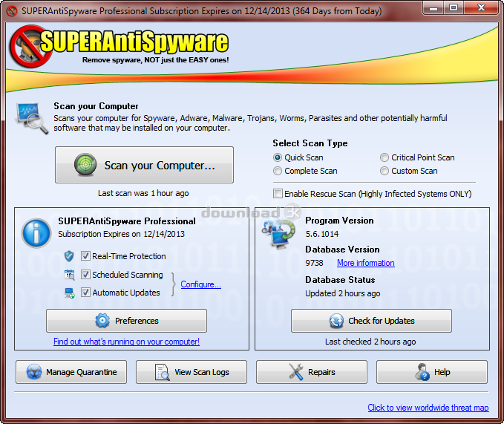Maximize the SUPERAntiSpyware window
The height and width of the screenshot is (424, 504).
[454, 8]
